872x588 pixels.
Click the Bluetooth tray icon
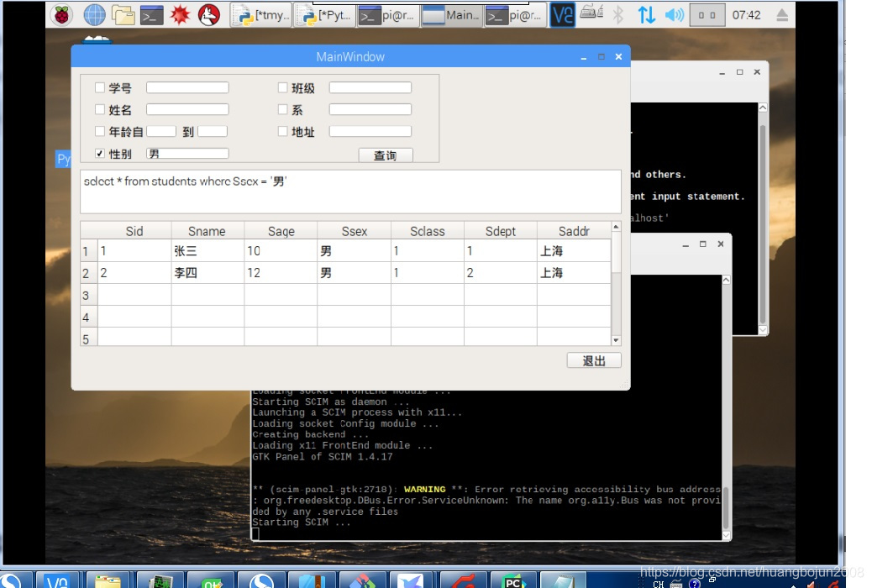(x=617, y=15)
